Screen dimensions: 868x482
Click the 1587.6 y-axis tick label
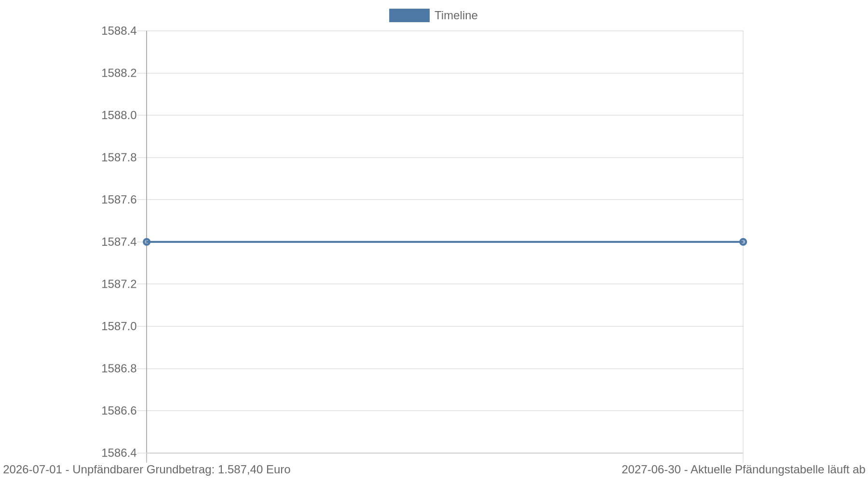click(119, 200)
